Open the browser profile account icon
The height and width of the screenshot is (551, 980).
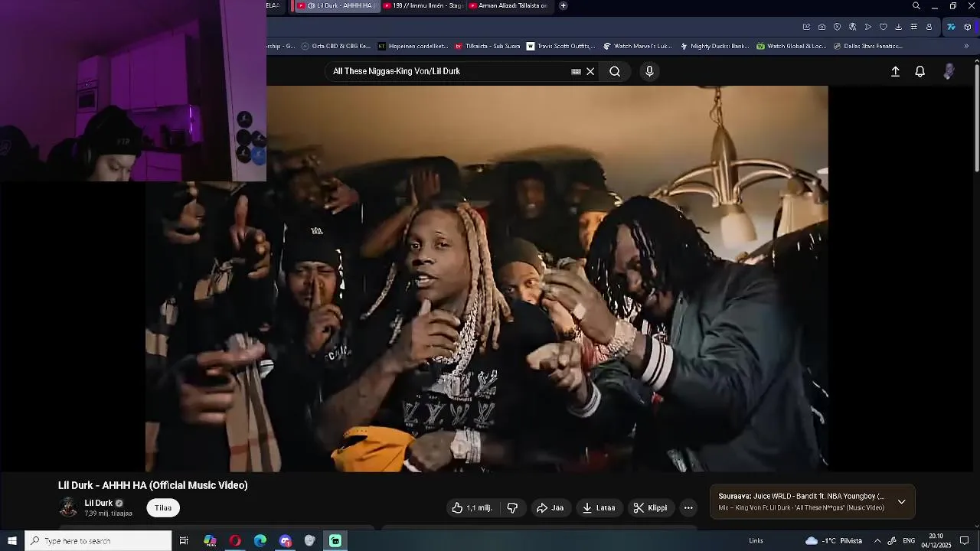click(929, 27)
